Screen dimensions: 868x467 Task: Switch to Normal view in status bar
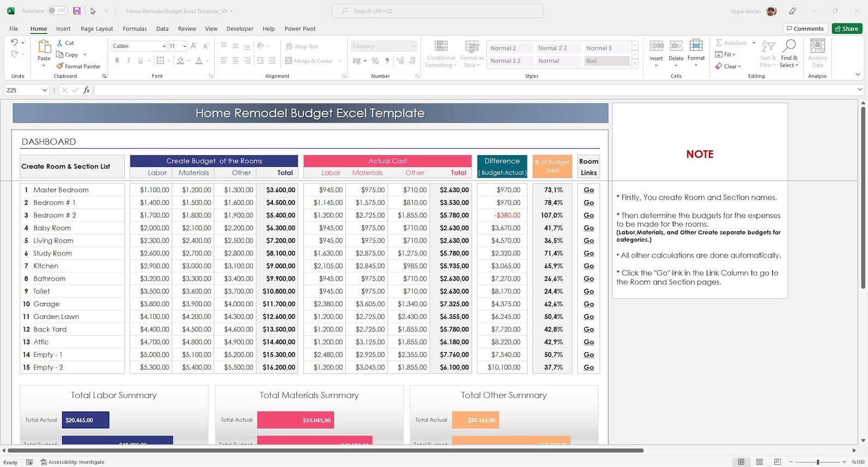tap(741, 462)
